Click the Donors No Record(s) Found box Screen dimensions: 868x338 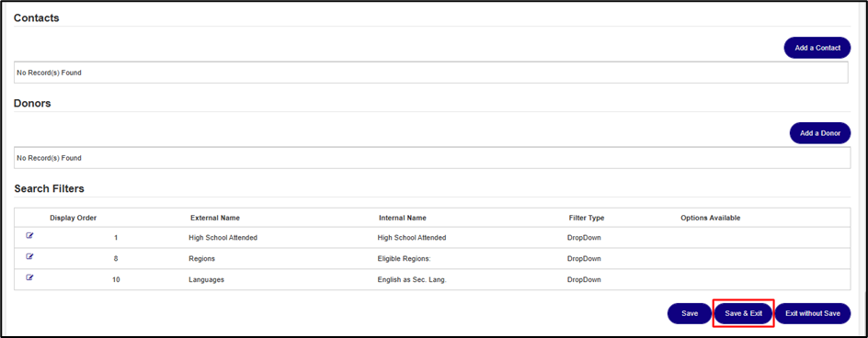tap(432, 158)
